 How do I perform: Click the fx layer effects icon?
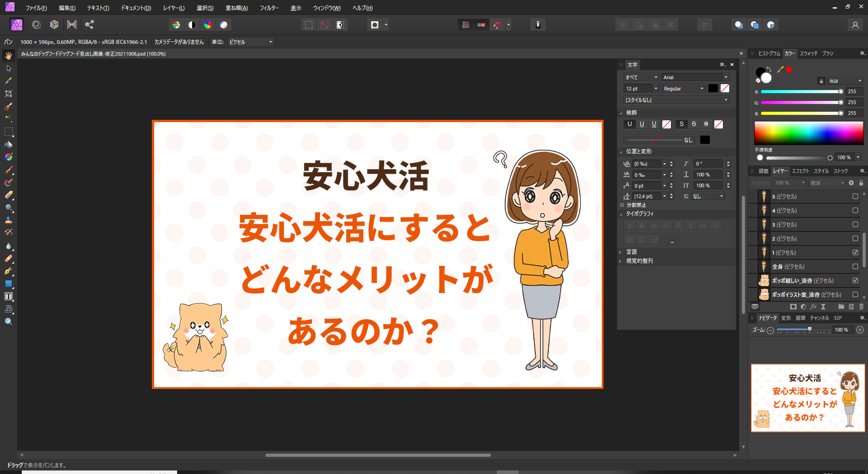tap(813, 307)
